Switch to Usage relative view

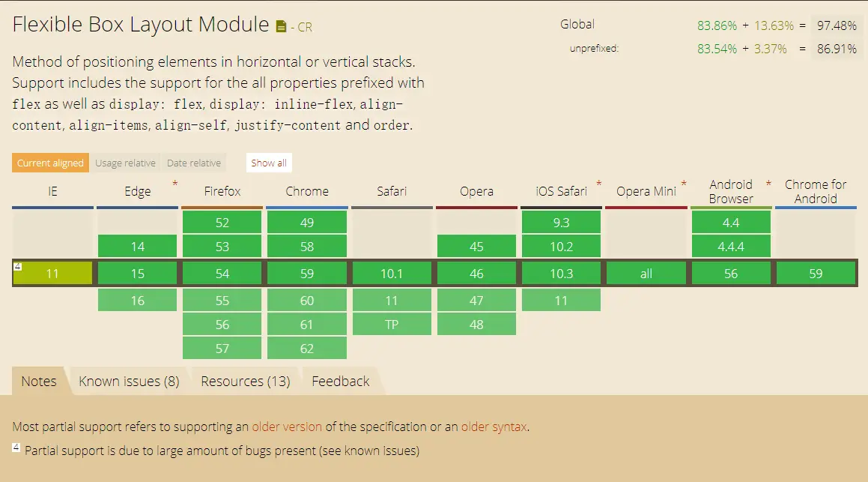(125, 163)
